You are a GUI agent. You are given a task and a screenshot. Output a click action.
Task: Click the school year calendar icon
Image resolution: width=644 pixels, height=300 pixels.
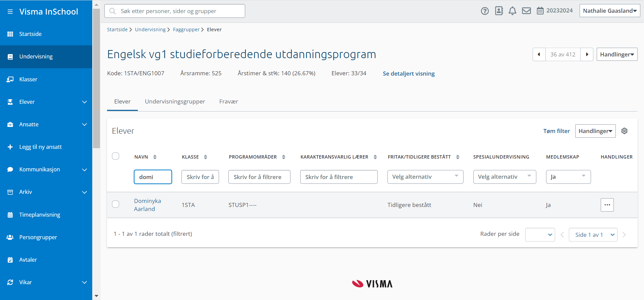pyautogui.click(x=540, y=11)
